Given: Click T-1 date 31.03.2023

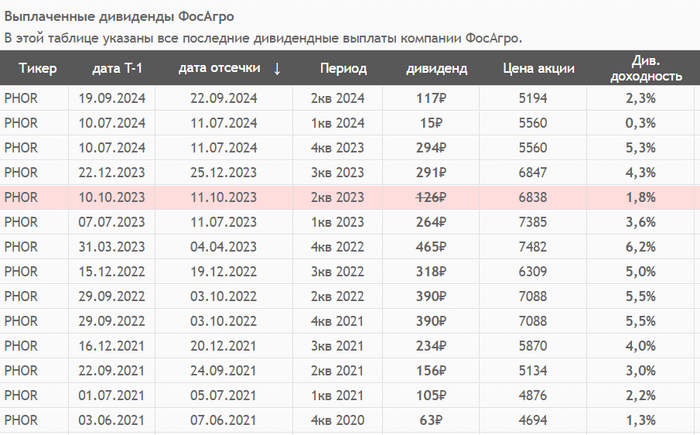Looking at the screenshot, I should point(112,247).
